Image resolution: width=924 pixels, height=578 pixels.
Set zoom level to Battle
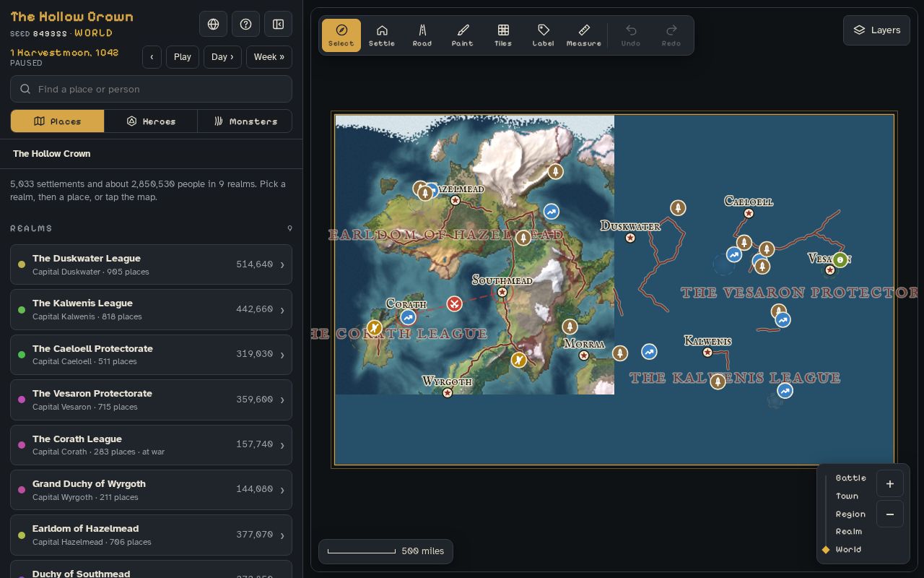850,478
